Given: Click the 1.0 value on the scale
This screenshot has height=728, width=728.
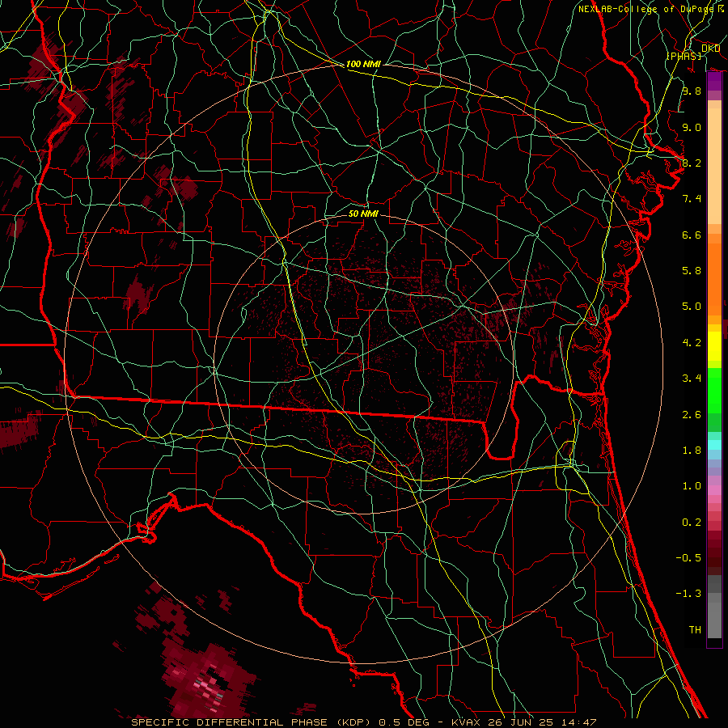Looking at the screenshot, I should [692, 486].
